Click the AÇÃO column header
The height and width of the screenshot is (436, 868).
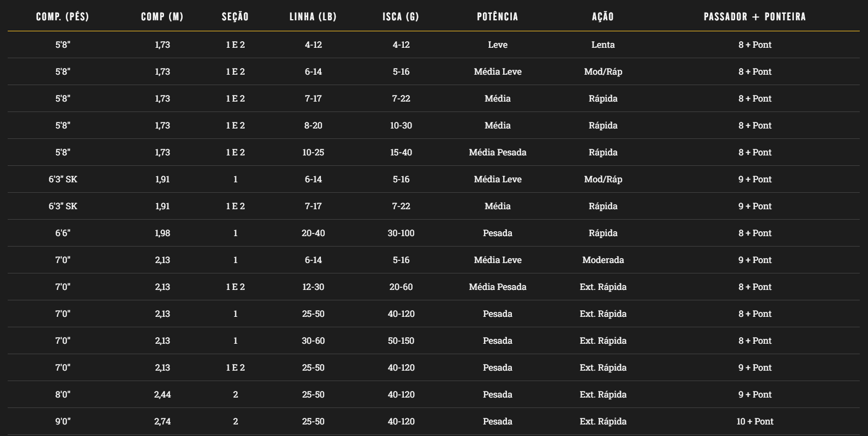[x=603, y=17]
